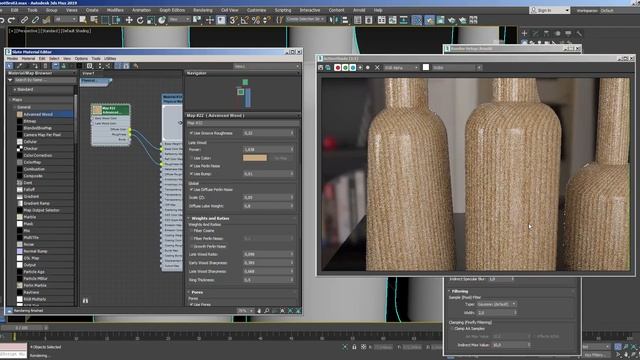Enable the red channel in render window

pos(338,67)
